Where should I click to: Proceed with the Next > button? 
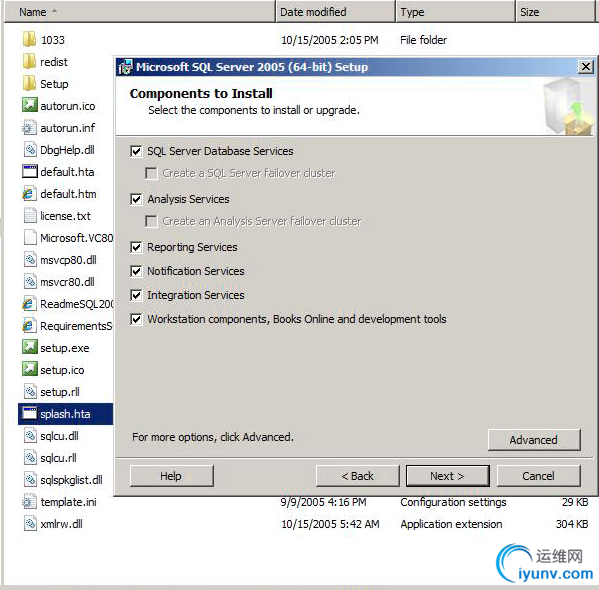click(447, 476)
